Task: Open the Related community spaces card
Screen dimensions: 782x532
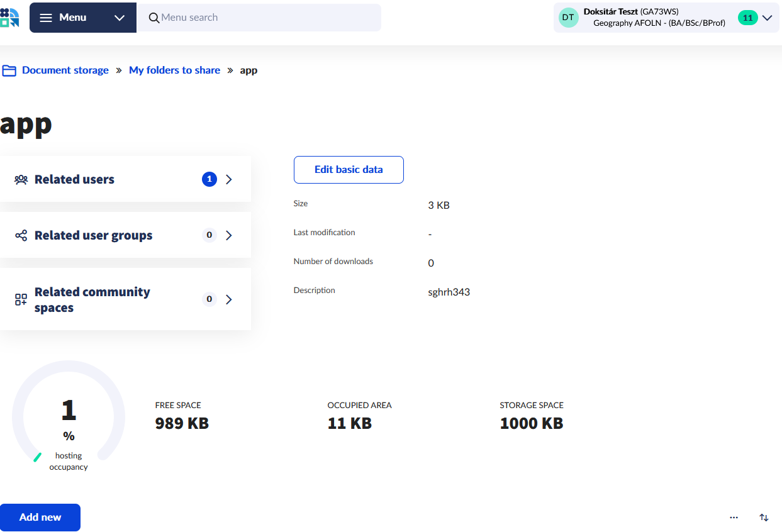Action: 125,299
